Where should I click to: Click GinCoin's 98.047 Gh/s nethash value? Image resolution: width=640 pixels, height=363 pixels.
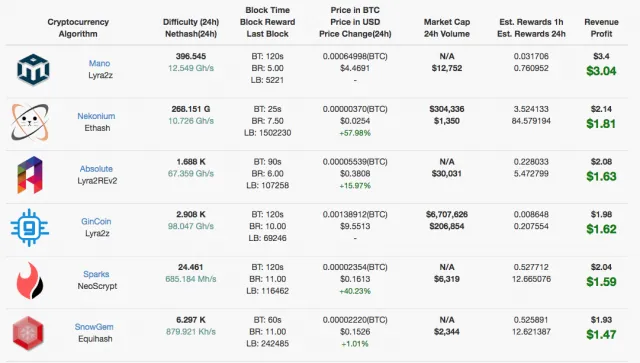coord(191,226)
